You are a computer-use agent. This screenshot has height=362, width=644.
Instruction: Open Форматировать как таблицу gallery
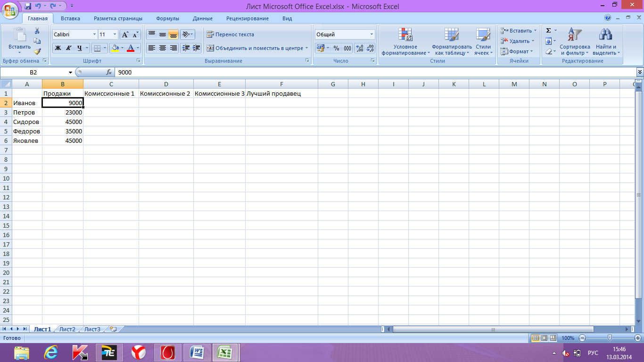pyautogui.click(x=452, y=41)
